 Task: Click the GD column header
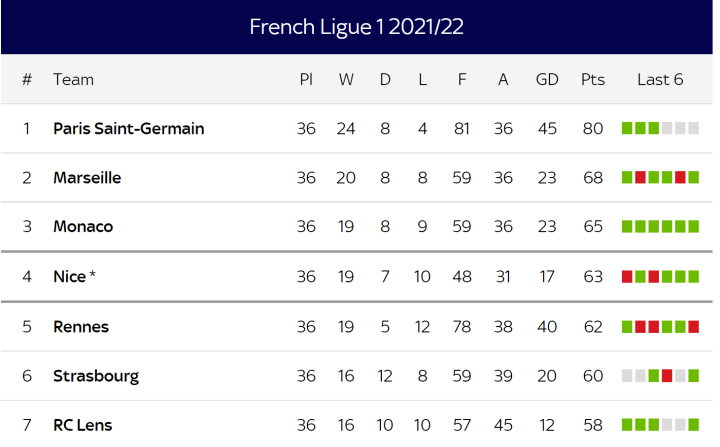point(547,79)
